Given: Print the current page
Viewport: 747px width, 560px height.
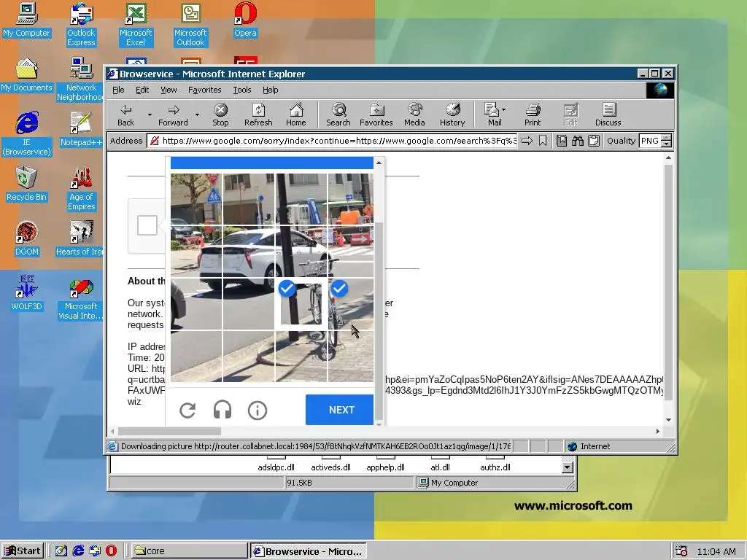Looking at the screenshot, I should point(533,114).
